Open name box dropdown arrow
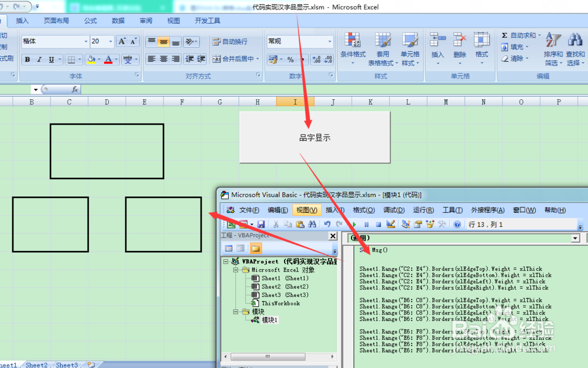Screen dimensions: 588x368 [x=36, y=89]
